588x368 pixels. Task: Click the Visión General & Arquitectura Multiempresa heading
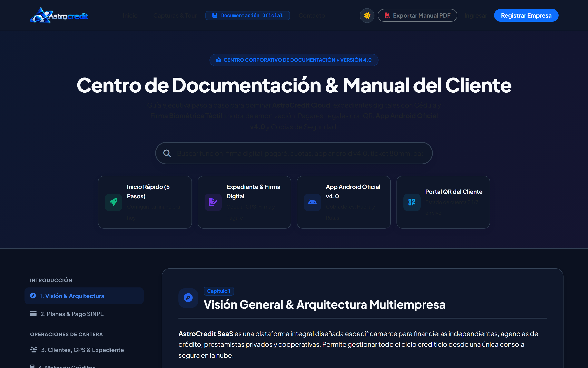[x=324, y=304]
